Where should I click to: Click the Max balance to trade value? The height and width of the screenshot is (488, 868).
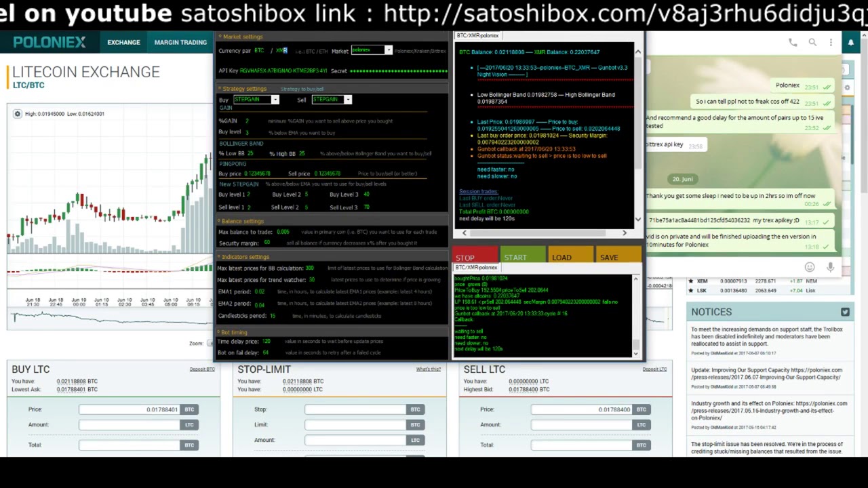[283, 232]
